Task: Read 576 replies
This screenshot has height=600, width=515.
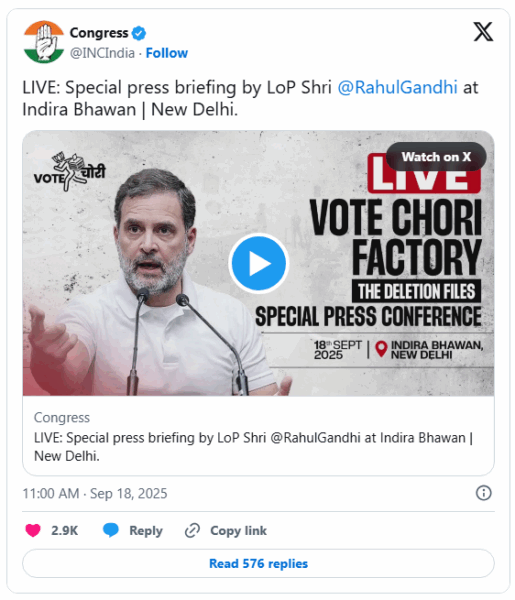Action: (x=258, y=563)
